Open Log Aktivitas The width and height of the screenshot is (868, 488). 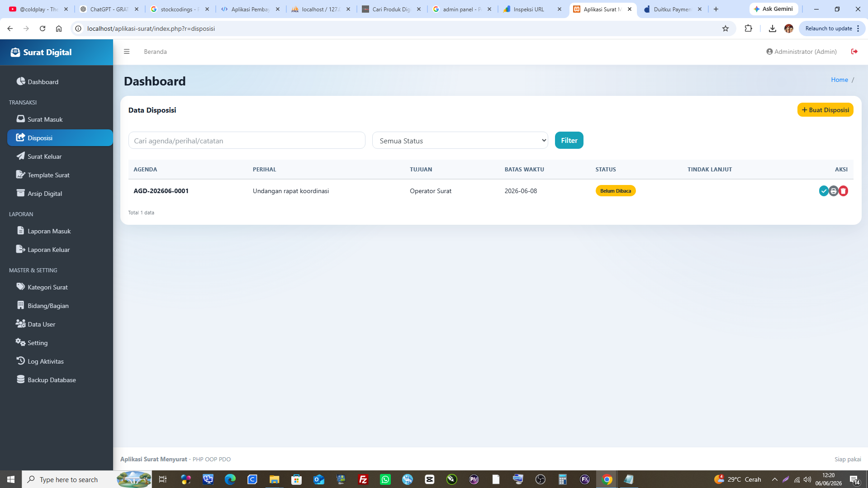[60, 361]
